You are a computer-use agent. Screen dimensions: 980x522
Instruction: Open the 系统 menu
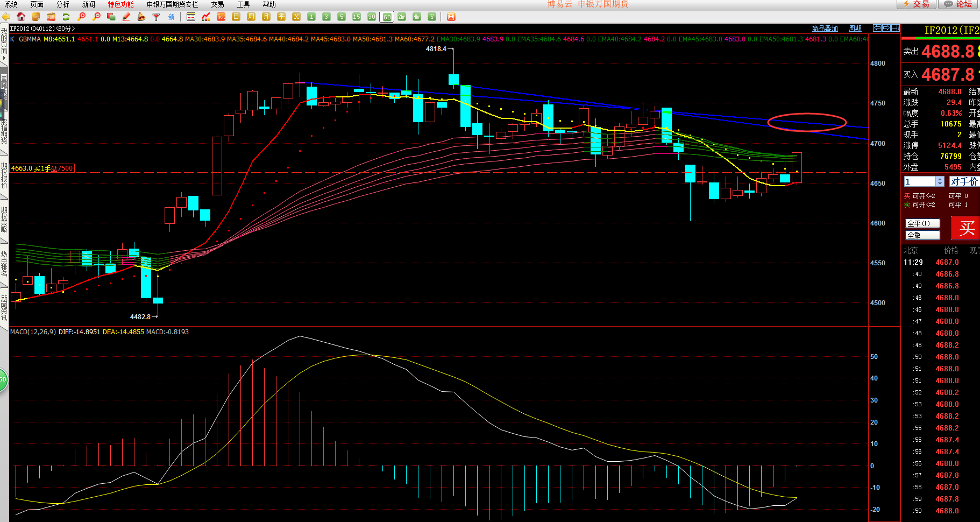coord(11,4)
